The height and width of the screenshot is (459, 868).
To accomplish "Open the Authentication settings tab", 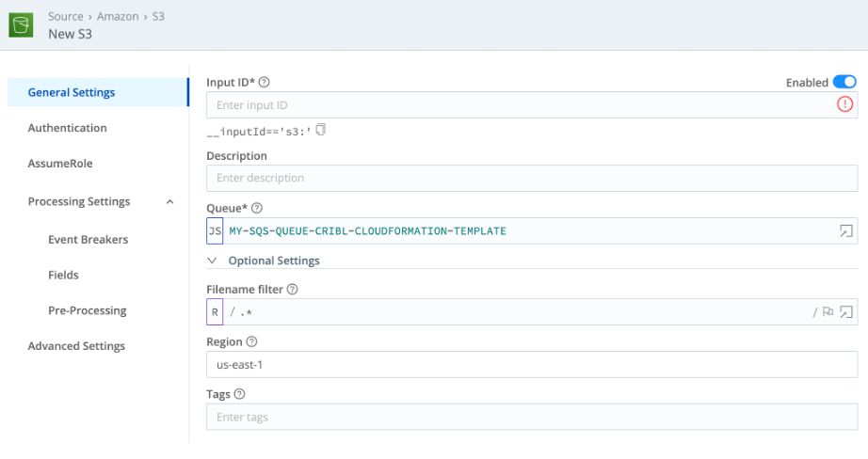I will 67,128.
